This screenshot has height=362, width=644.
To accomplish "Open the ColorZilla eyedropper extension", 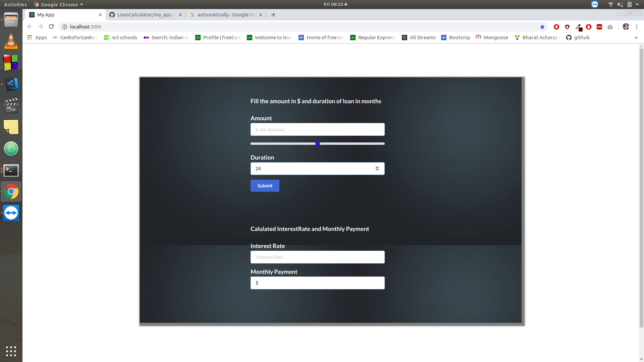I will [579, 27].
